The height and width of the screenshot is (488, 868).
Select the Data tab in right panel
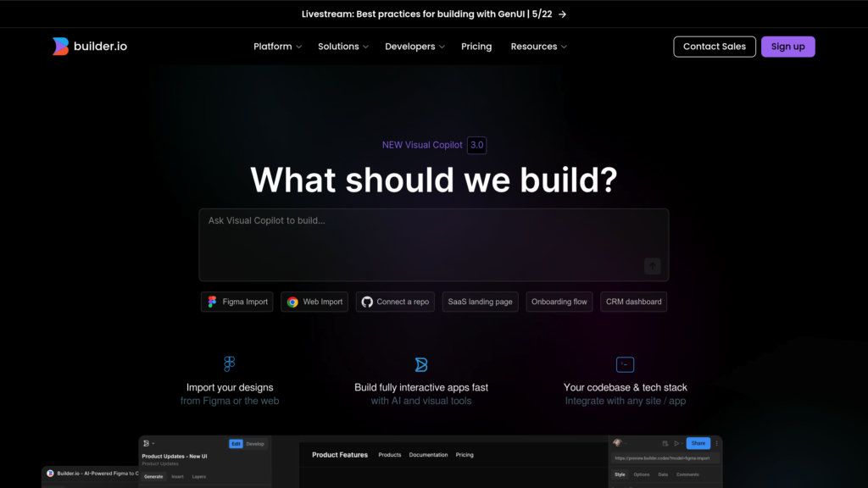click(663, 474)
